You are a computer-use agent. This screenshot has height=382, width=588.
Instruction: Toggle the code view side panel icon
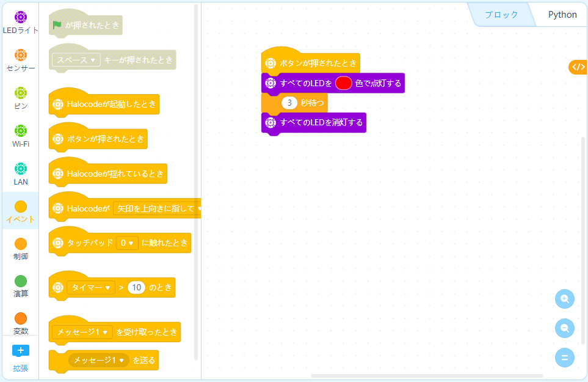[578, 67]
